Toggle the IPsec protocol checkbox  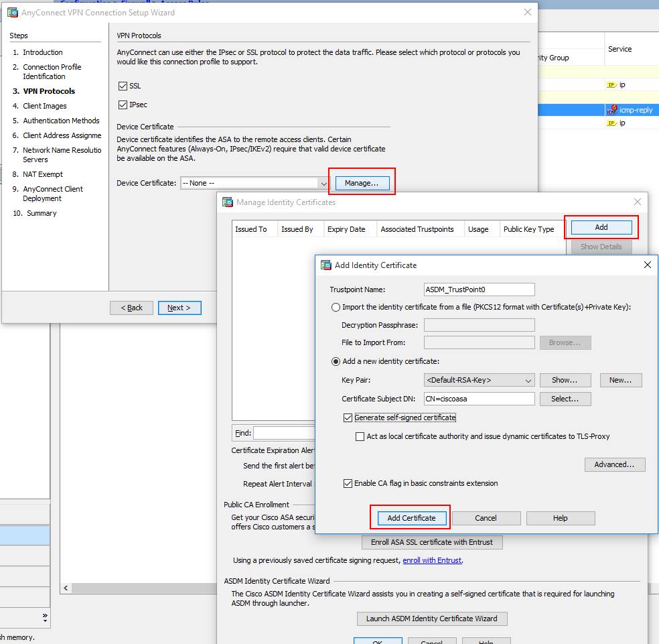pos(123,105)
